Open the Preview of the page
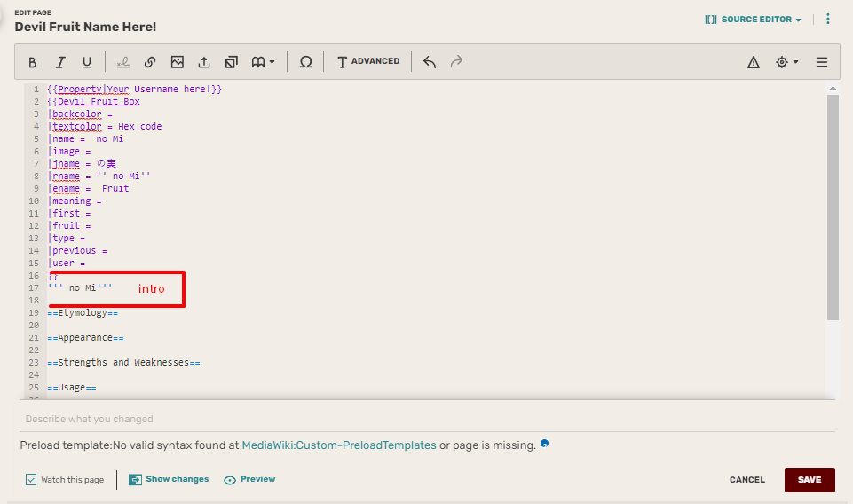853x504 pixels. point(249,479)
